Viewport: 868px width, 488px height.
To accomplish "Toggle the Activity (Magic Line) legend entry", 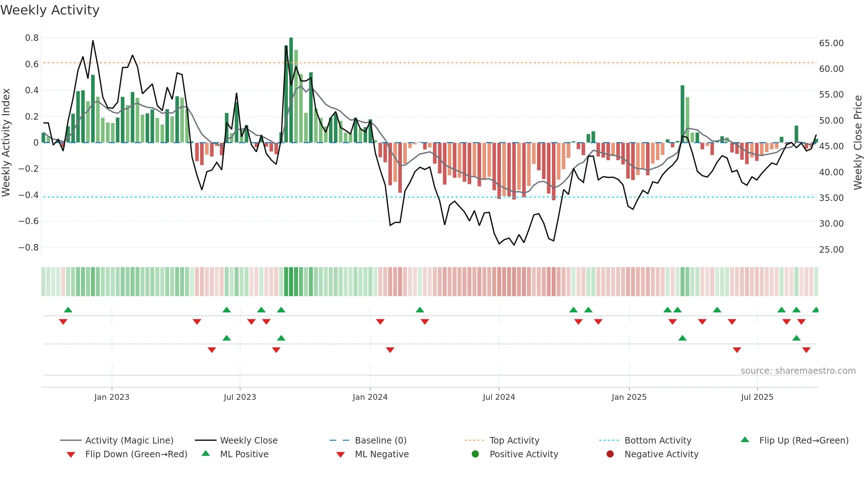I will (117, 440).
